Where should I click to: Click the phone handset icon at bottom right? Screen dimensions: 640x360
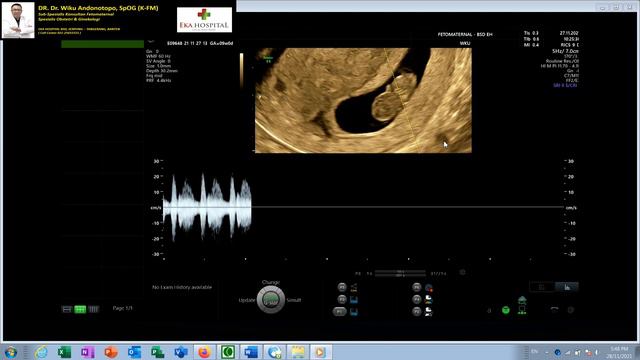point(554,310)
